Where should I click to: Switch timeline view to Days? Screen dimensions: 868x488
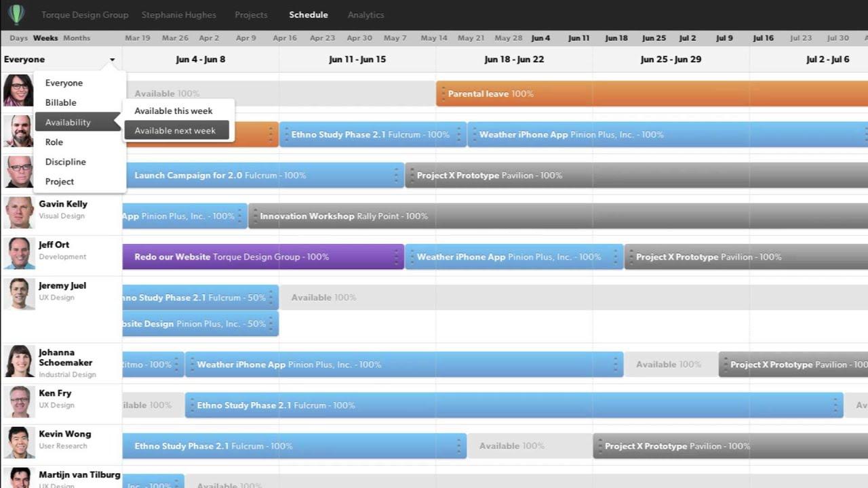click(19, 38)
